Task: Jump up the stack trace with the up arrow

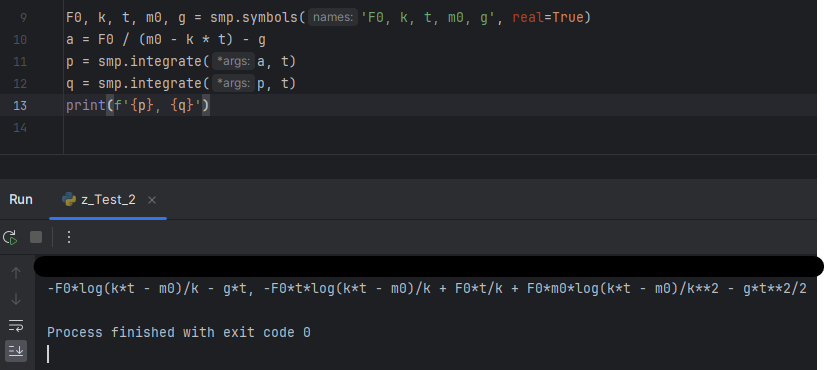Action: pyautogui.click(x=16, y=273)
